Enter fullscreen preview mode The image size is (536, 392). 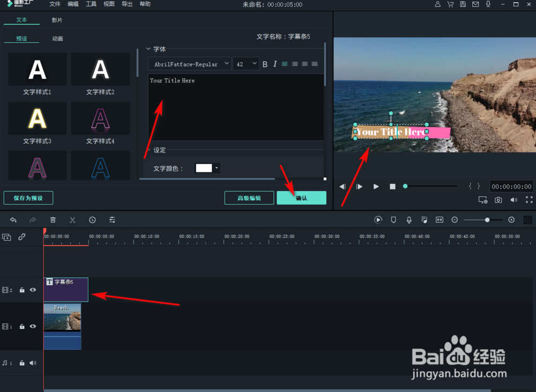529,200
